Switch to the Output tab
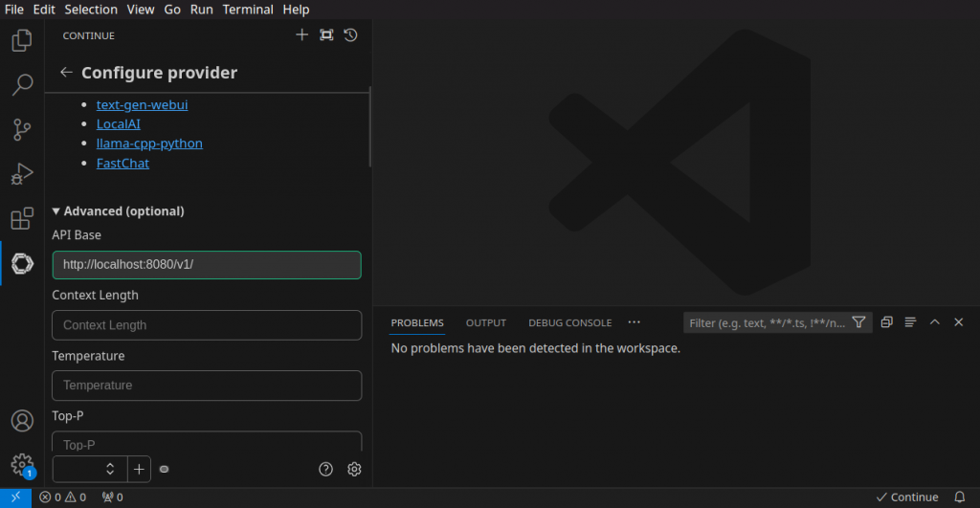Viewport: 980px width, 508px height. pos(485,322)
